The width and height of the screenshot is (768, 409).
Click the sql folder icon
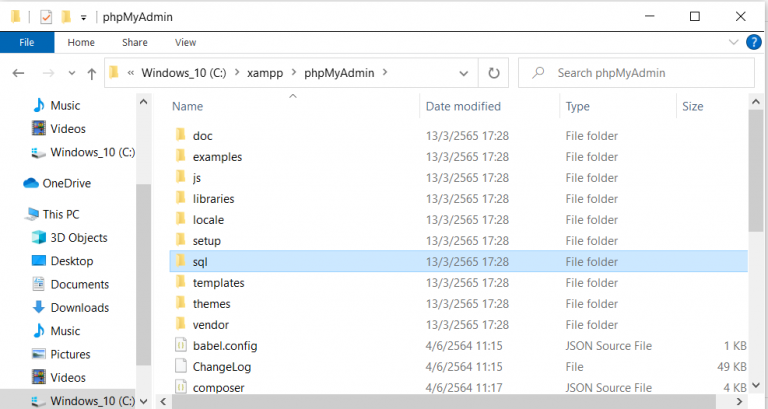point(181,261)
